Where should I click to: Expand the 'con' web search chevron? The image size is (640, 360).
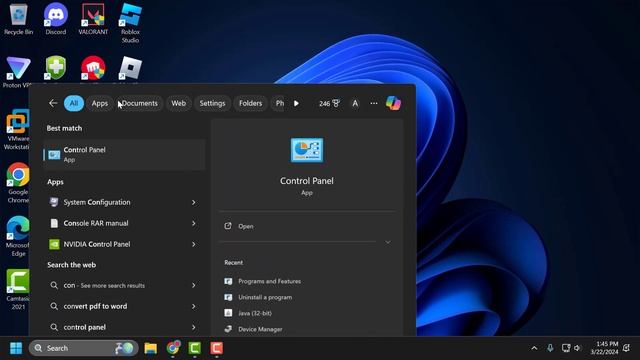(194, 286)
